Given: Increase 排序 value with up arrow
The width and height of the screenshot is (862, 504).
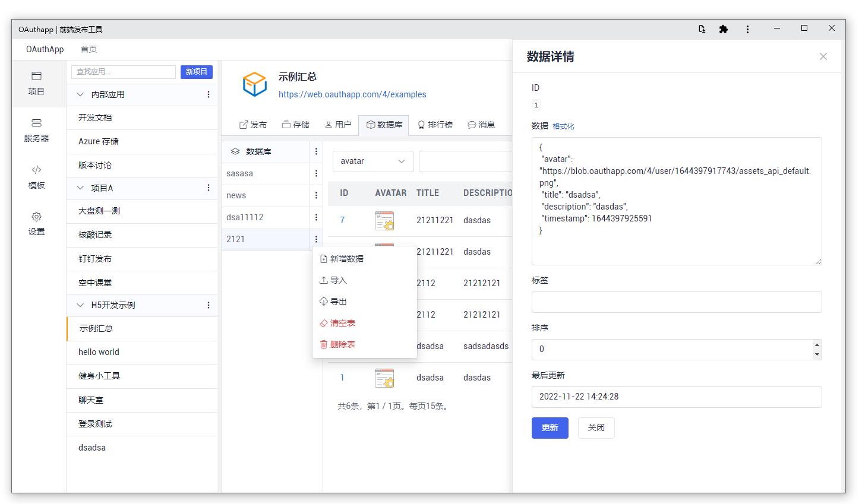Looking at the screenshot, I should point(817,345).
